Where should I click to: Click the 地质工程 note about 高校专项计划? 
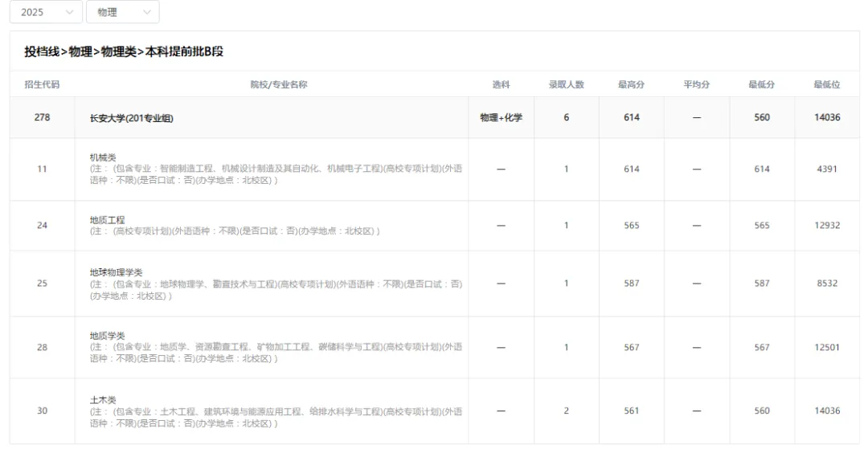coord(235,231)
